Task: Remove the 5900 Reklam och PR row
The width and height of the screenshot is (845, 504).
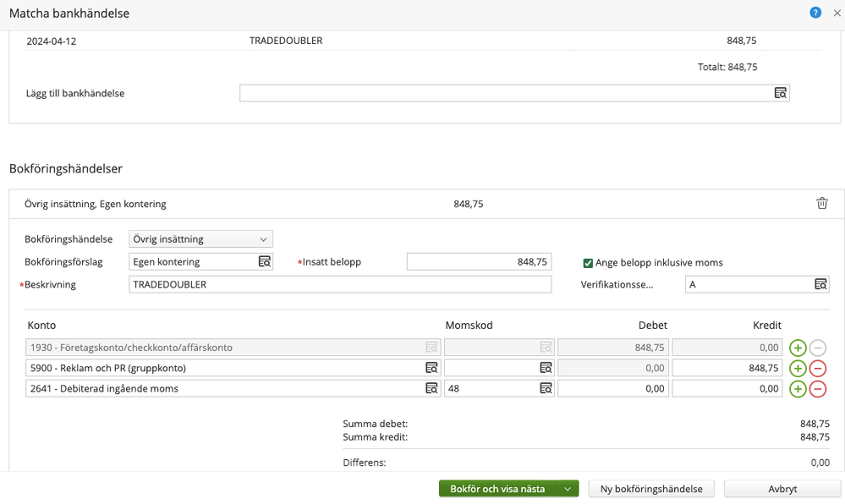Action: (818, 368)
